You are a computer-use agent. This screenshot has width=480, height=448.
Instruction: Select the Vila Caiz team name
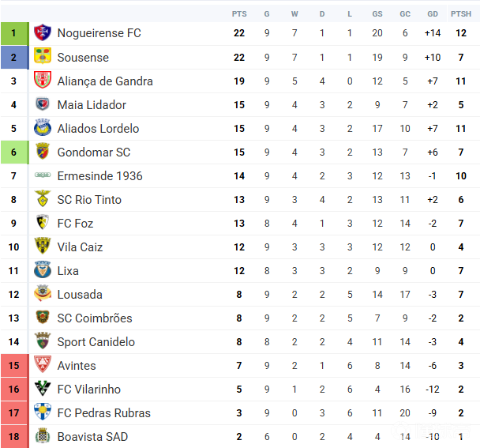(80, 247)
